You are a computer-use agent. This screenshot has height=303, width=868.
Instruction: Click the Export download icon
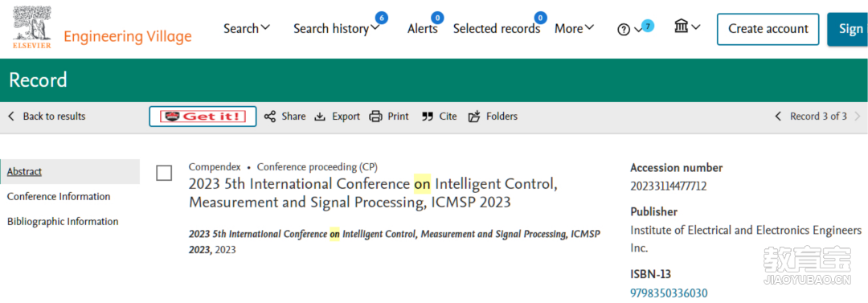tap(319, 117)
